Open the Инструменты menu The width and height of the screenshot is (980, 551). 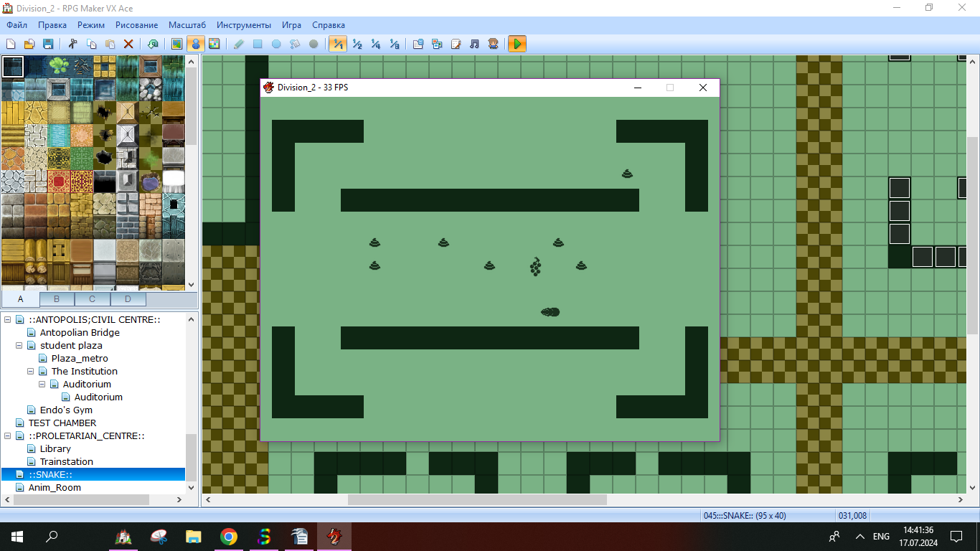coord(243,25)
